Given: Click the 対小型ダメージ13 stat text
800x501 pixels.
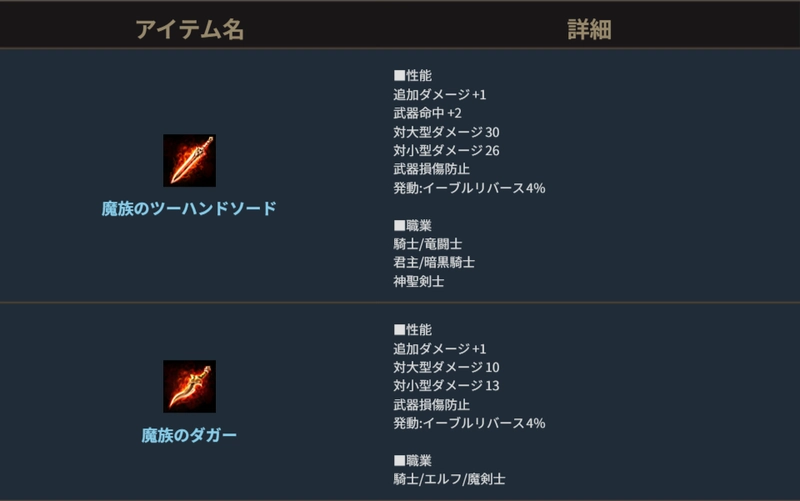Looking at the screenshot, I should coord(446,386).
